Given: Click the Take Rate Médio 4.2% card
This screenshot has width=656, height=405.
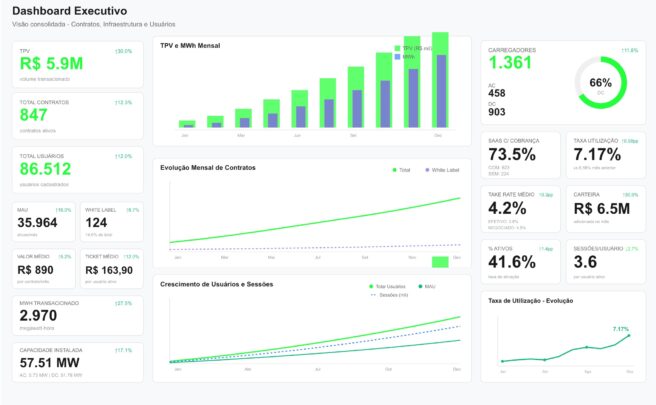Looking at the screenshot, I should 520,209.
